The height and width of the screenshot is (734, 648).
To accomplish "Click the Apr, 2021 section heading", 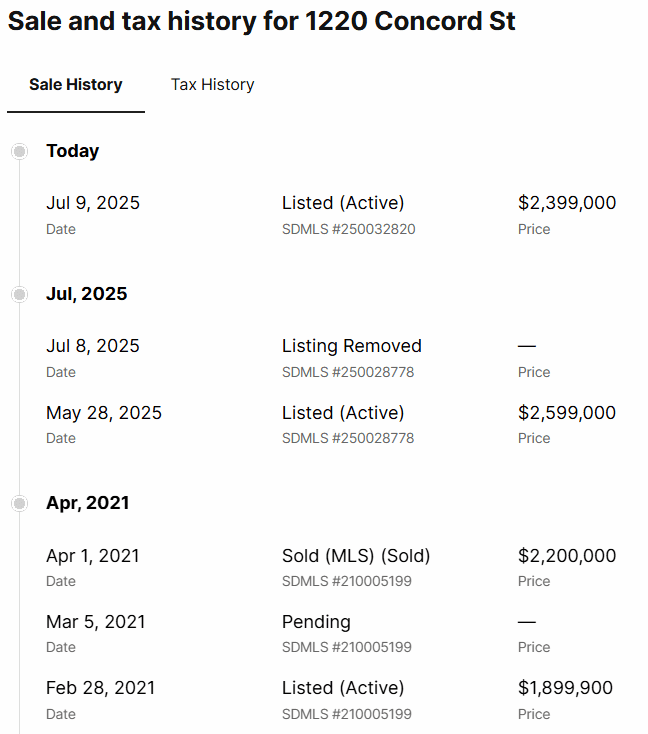I will 87,503.
